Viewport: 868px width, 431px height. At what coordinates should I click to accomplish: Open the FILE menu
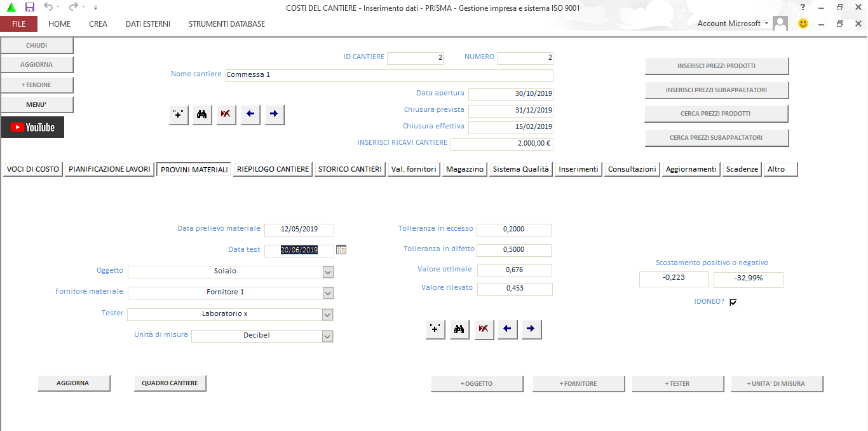[x=19, y=24]
